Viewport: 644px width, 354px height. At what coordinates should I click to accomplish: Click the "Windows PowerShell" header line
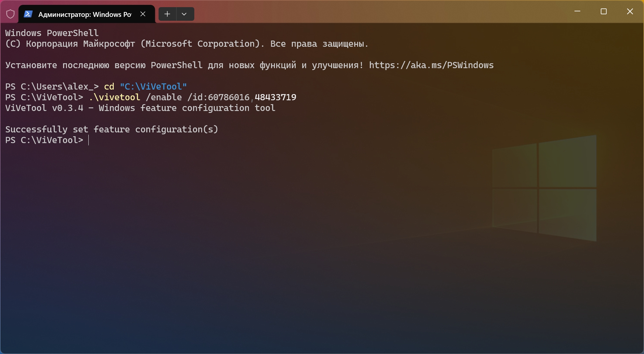click(52, 33)
